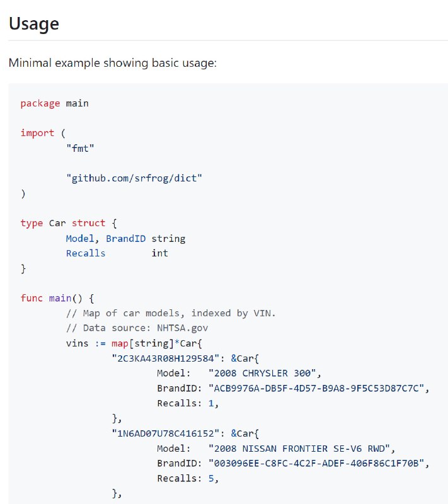Click the BrandID field name in struct
The width and height of the screenshot is (448, 504).
coord(125,239)
